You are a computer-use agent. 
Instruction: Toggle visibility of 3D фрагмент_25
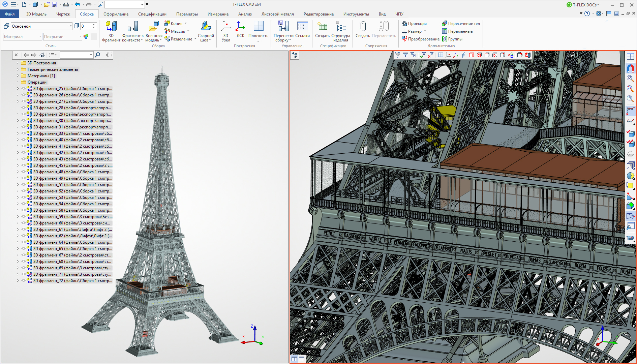24,88
